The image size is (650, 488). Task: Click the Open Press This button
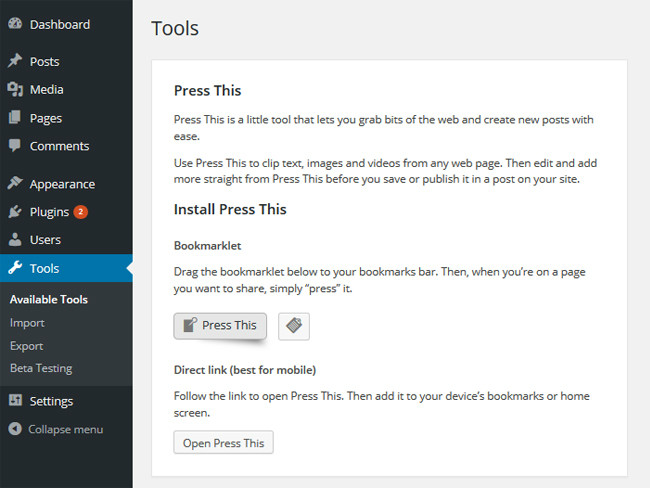point(223,442)
